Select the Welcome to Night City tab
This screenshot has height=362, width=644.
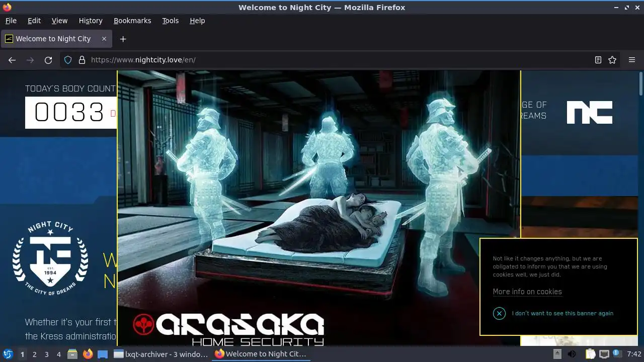pyautogui.click(x=56, y=39)
